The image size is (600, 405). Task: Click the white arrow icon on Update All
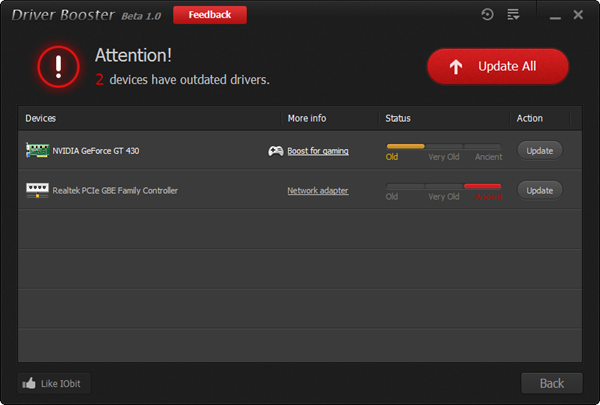(x=456, y=67)
